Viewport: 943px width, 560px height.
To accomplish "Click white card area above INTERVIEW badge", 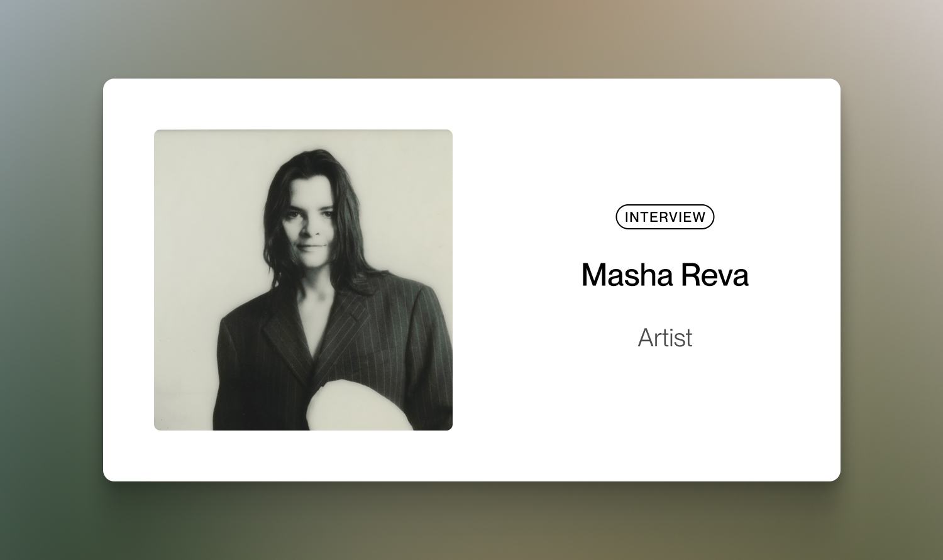I will (665, 145).
